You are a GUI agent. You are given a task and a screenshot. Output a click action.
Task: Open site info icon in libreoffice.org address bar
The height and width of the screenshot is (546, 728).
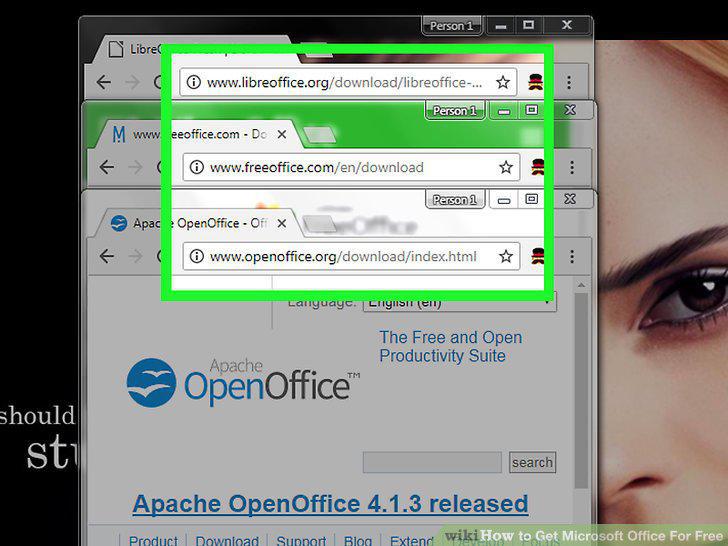point(194,82)
